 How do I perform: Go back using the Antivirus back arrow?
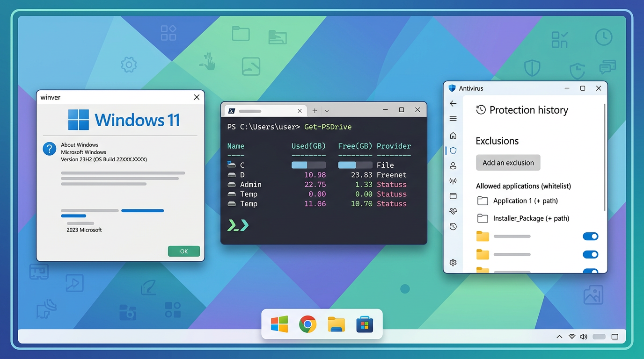(453, 104)
